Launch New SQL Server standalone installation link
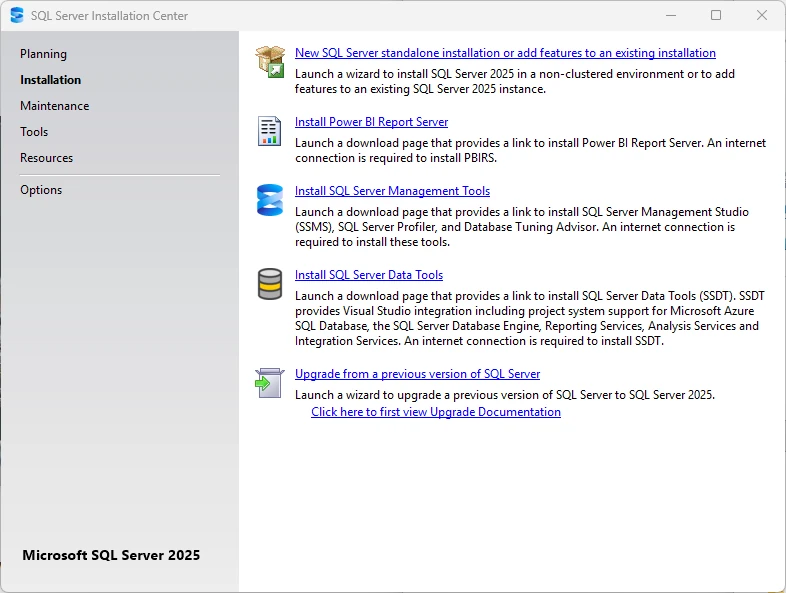The width and height of the screenshot is (786, 593). coord(505,53)
